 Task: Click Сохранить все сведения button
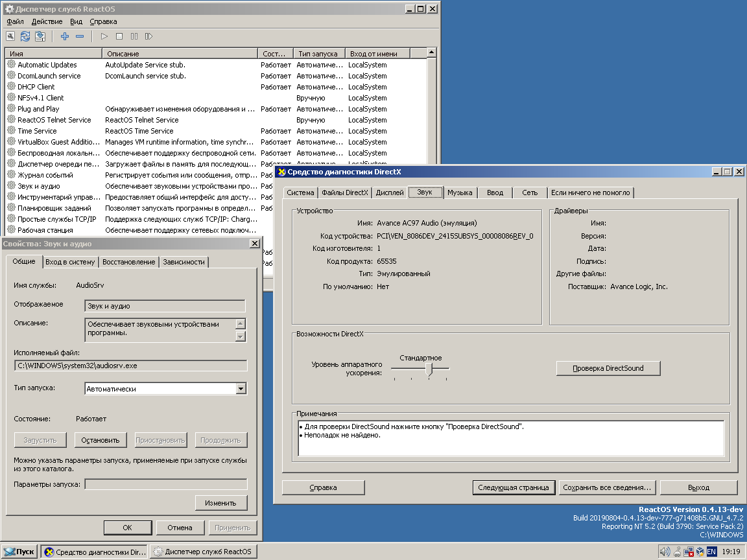click(x=607, y=487)
